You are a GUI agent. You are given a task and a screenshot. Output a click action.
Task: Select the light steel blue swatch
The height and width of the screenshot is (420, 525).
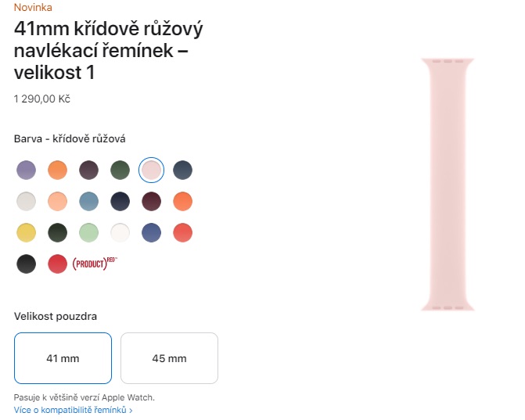point(88,201)
